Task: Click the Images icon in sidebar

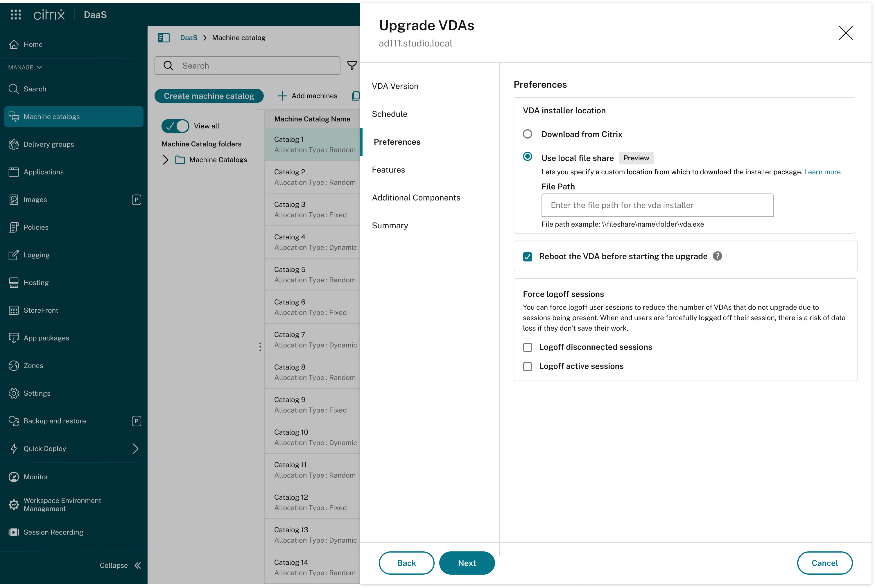Action: [x=14, y=200]
